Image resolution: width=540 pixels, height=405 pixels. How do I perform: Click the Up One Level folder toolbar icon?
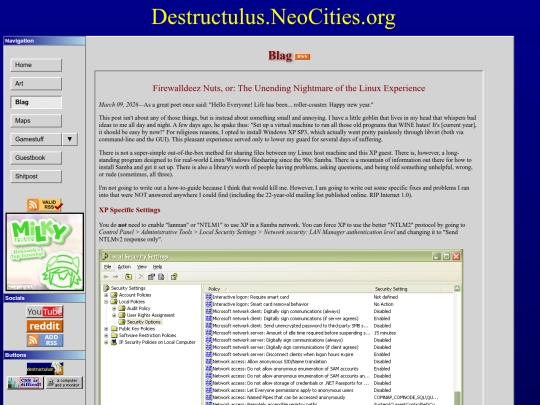tap(128, 277)
